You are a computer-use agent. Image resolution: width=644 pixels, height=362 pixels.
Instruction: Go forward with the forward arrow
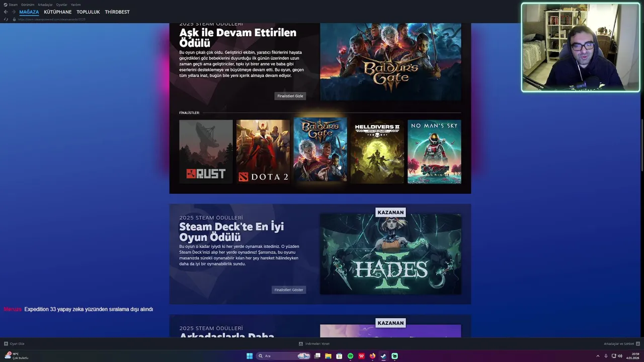pos(14,12)
